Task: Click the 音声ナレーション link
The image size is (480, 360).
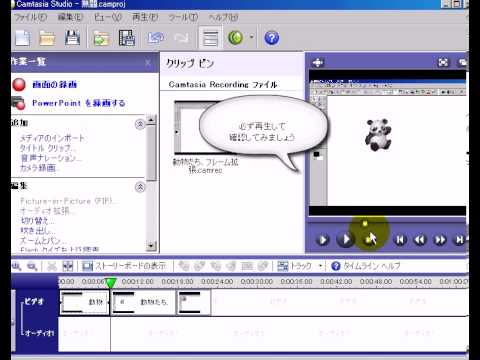Action: point(50,158)
